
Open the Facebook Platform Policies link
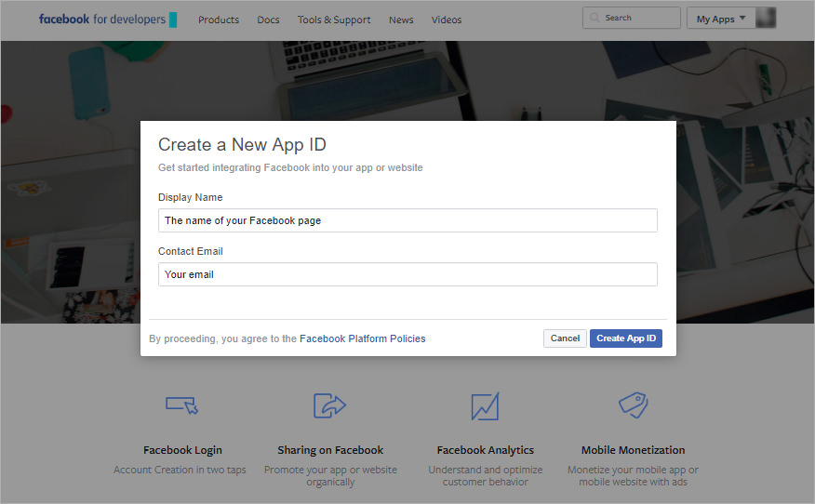362,338
